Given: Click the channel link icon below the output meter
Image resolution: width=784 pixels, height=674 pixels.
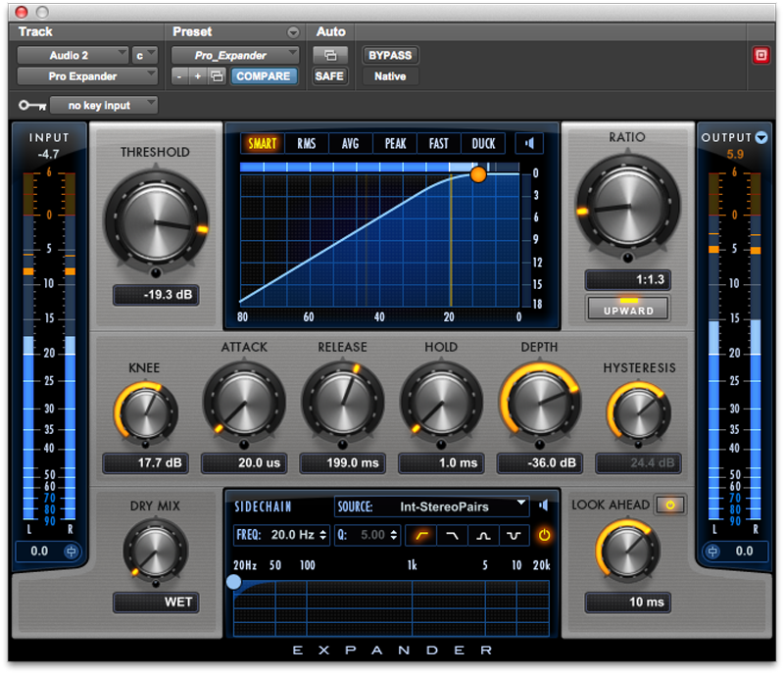Looking at the screenshot, I should point(714,552).
